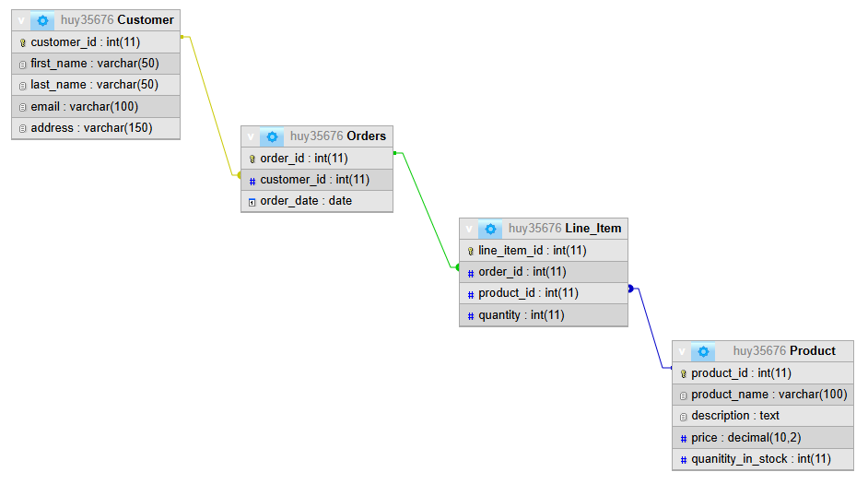Click the key icon beside order_id in Orders

tap(252, 159)
